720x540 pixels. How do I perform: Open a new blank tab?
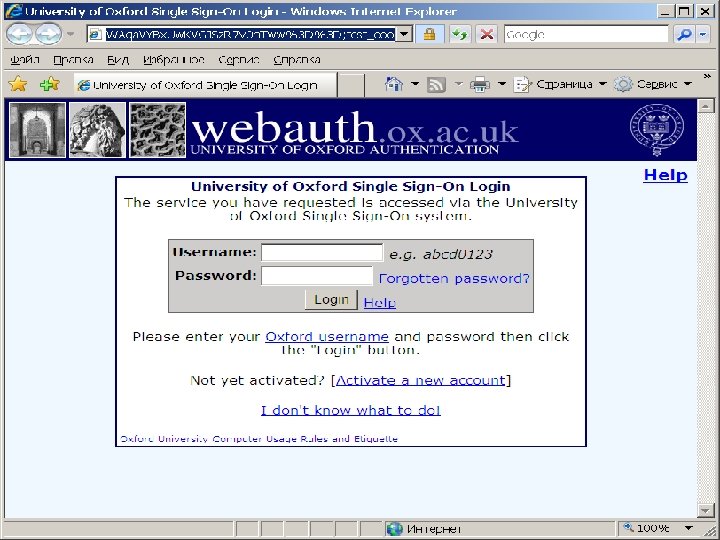(351, 86)
